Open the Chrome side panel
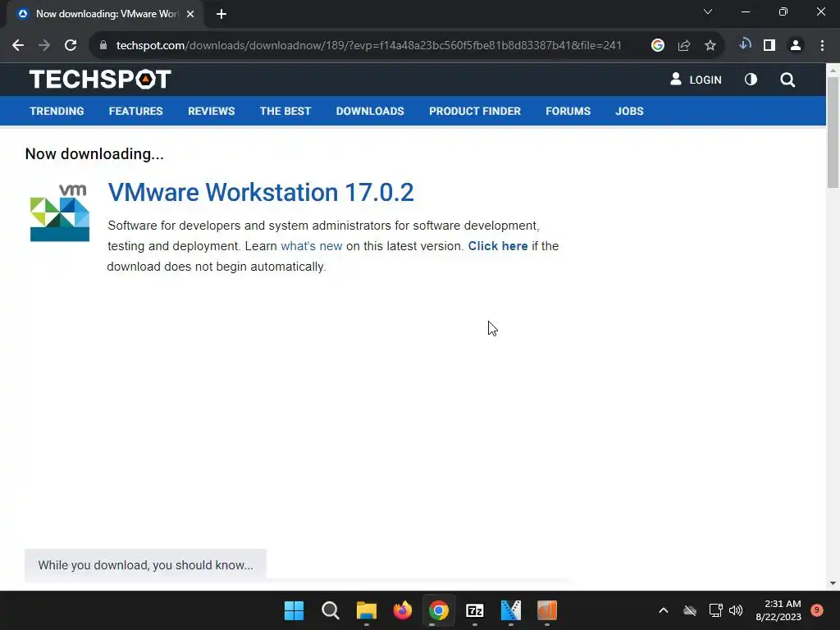This screenshot has width=840, height=630. coord(769,46)
